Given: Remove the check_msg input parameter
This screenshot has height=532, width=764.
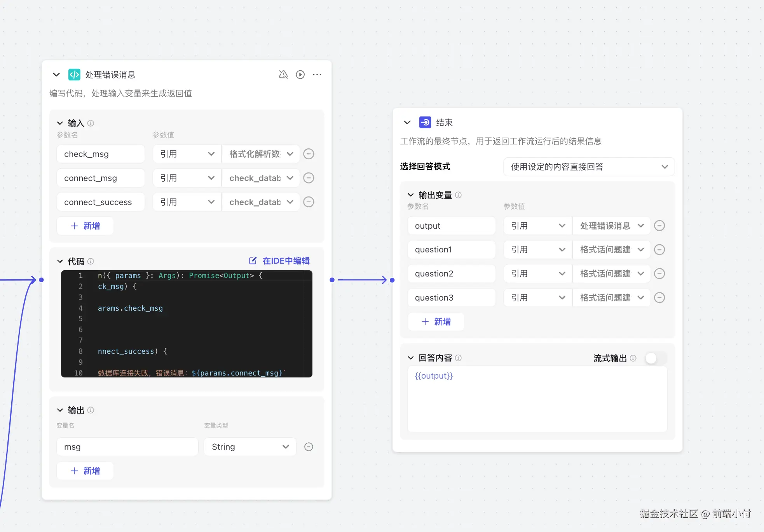Looking at the screenshot, I should click(309, 154).
